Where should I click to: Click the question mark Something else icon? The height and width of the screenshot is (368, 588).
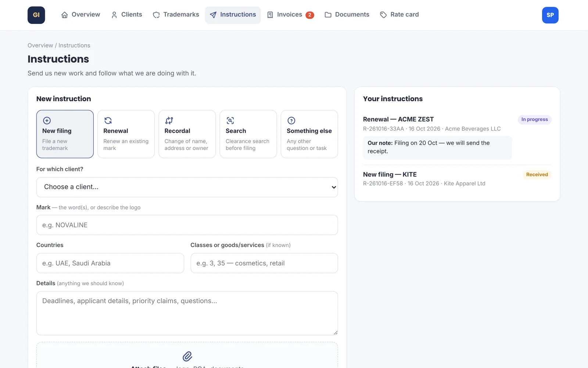pyautogui.click(x=291, y=121)
